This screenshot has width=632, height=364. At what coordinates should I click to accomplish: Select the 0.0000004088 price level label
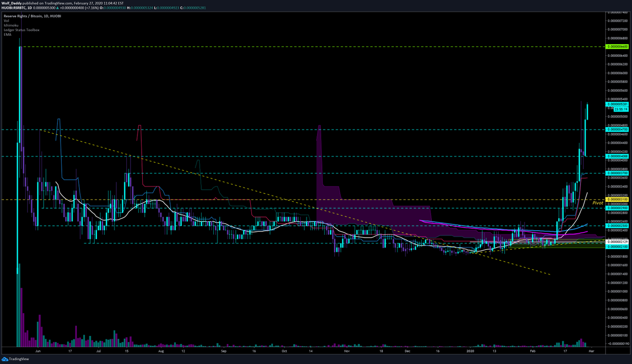[x=617, y=156]
